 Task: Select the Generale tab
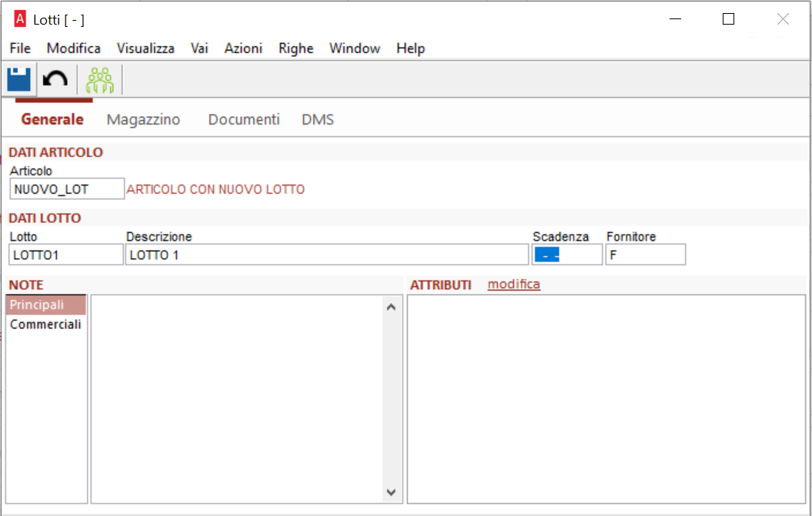tap(52, 119)
